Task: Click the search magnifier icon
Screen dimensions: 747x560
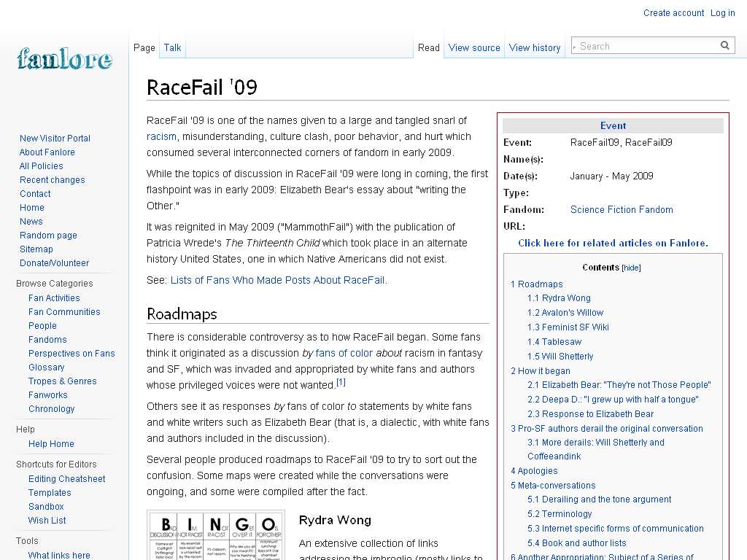Action: tap(724, 46)
